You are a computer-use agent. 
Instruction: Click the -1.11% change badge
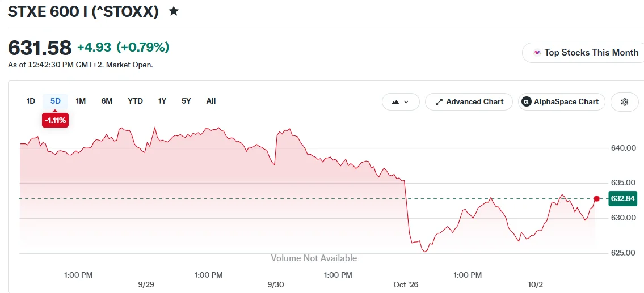click(x=55, y=121)
